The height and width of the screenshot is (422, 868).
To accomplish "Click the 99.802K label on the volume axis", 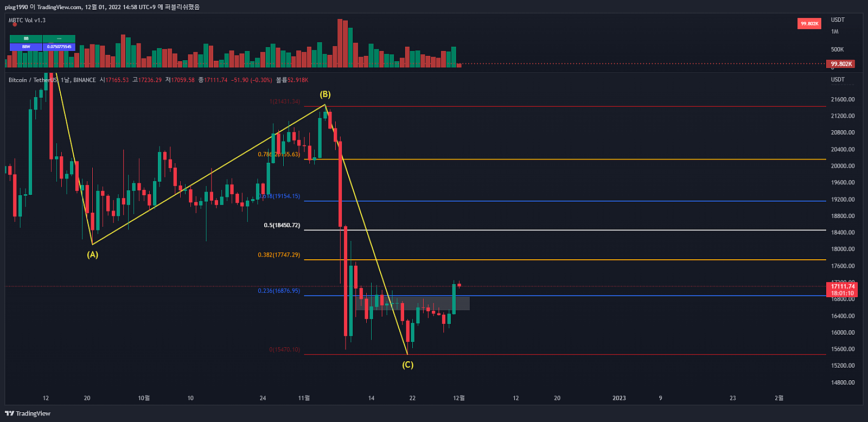I will coord(841,64).
